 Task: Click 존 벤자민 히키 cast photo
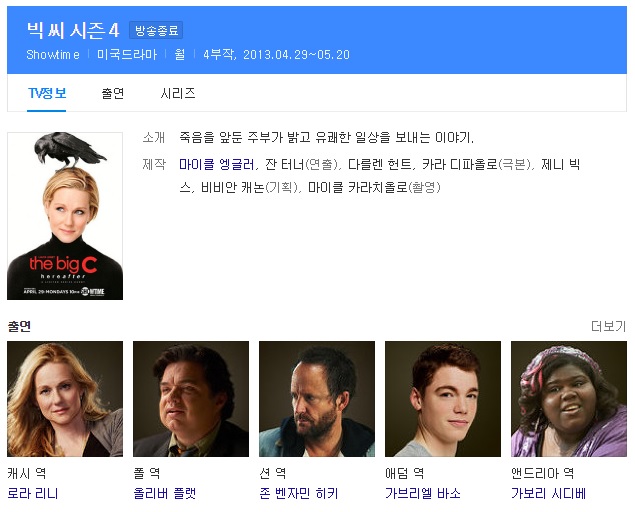pyautogui.click(x=317, y=399)
